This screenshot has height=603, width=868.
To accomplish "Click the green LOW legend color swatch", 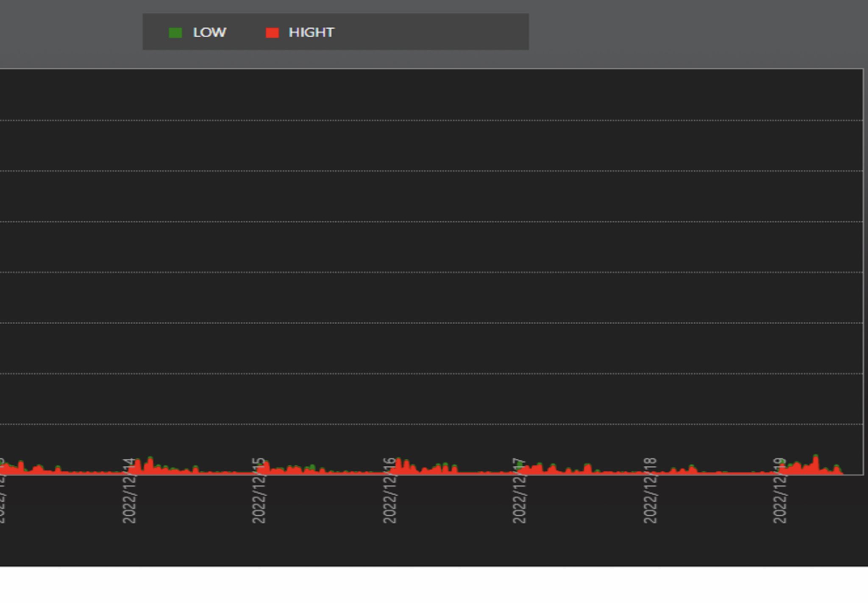I will 175,33.
